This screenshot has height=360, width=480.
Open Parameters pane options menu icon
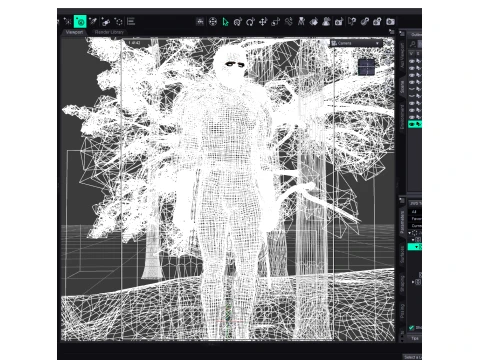(x=402, y=200)
